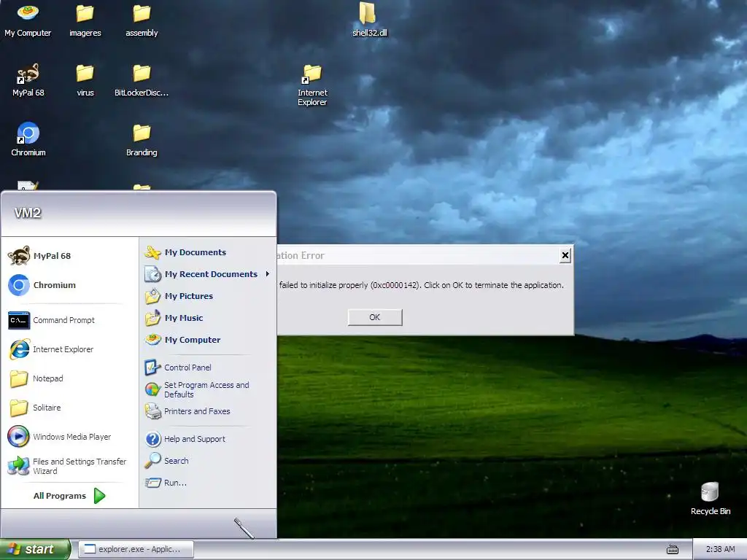The width and height of the screenshot is (747, 560).
Task: Open My Documents in Start menu
Action: coord(207,252)
